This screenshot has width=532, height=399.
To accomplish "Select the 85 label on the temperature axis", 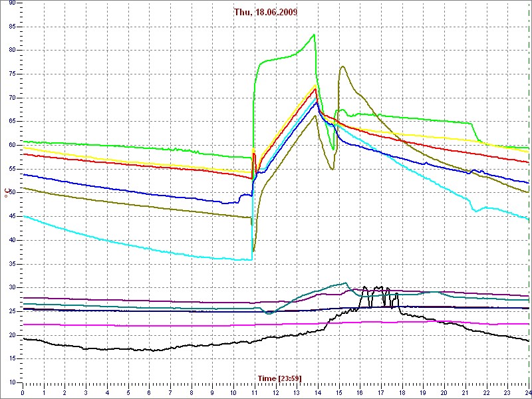I will (11, 27).
